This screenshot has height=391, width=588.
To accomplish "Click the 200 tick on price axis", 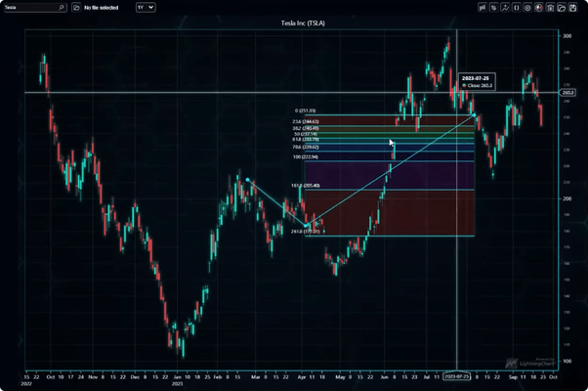I will (x=567, y=198).
